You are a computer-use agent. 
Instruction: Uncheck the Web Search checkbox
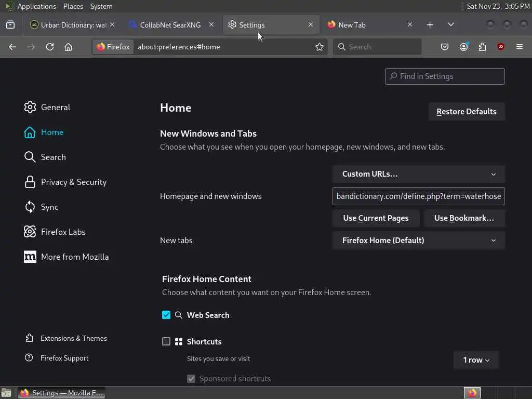click(x=166, y=315)
